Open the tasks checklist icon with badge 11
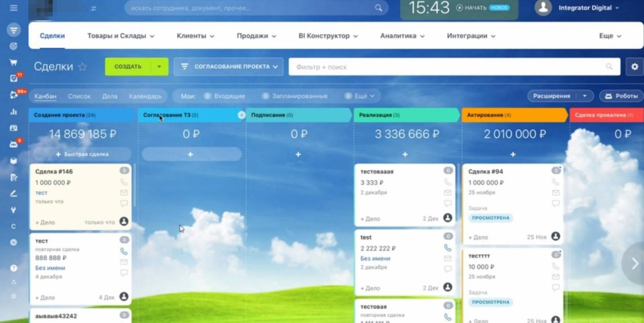This screenshot has width=644, height=323. point(14,79)
